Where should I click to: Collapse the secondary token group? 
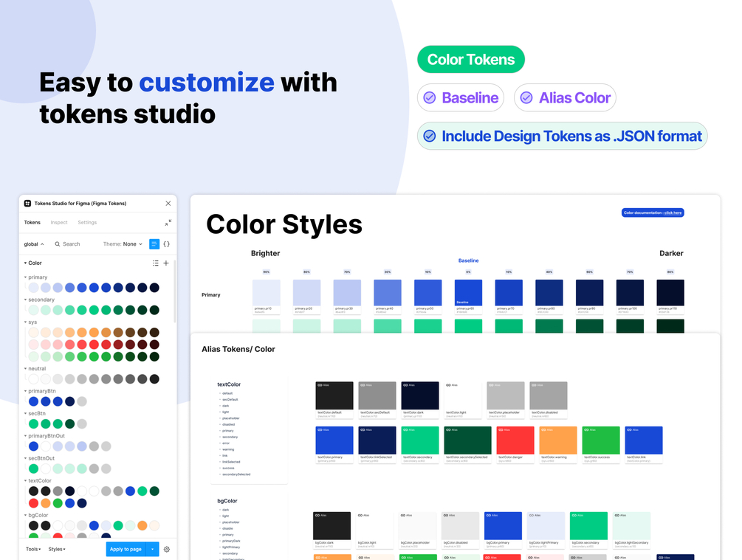tap(26, 300)
